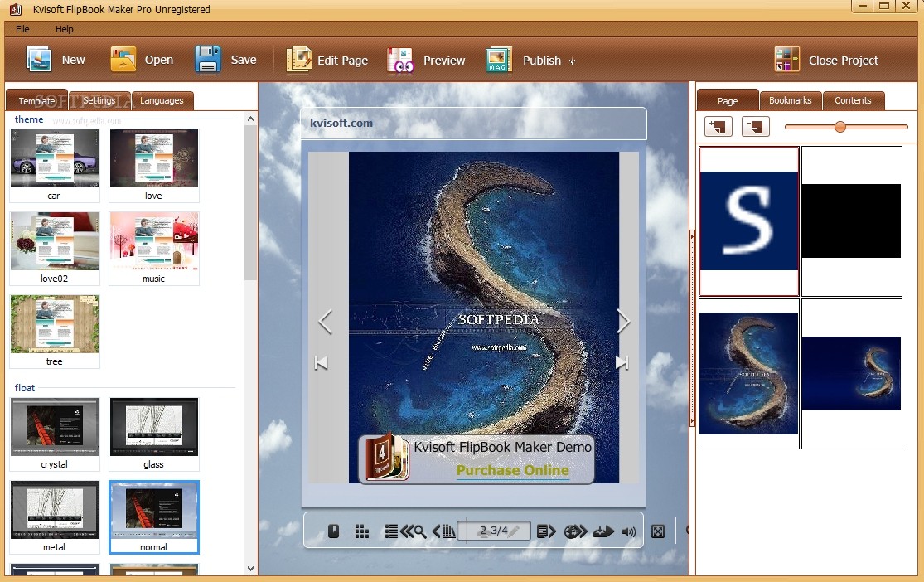
Task: Open a project with the Open icon
Action: [x=123, y=60]
